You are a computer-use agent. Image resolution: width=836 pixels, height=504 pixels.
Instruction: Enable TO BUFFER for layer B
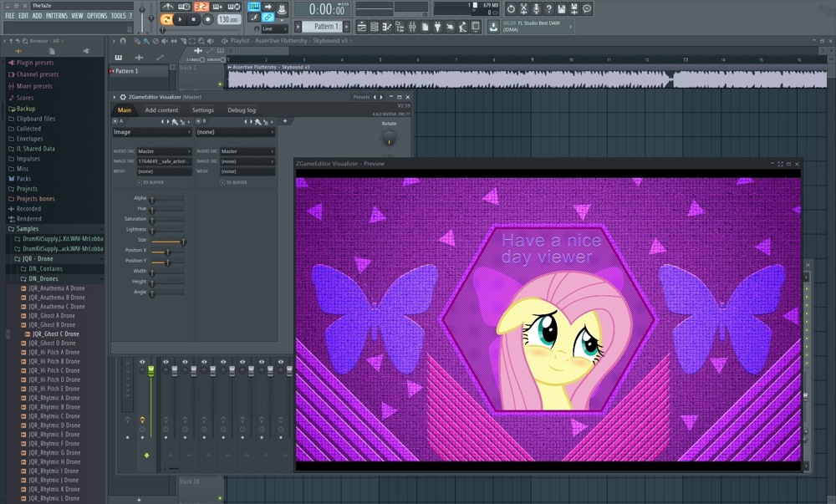point(222,182)
